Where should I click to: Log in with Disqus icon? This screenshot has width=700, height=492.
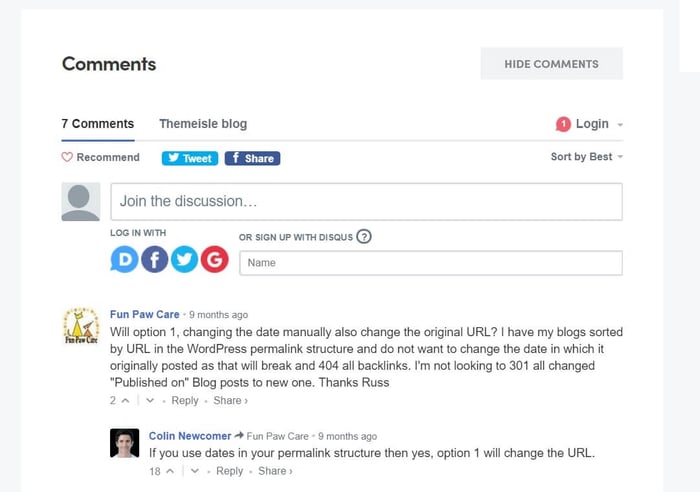[125, 261]
